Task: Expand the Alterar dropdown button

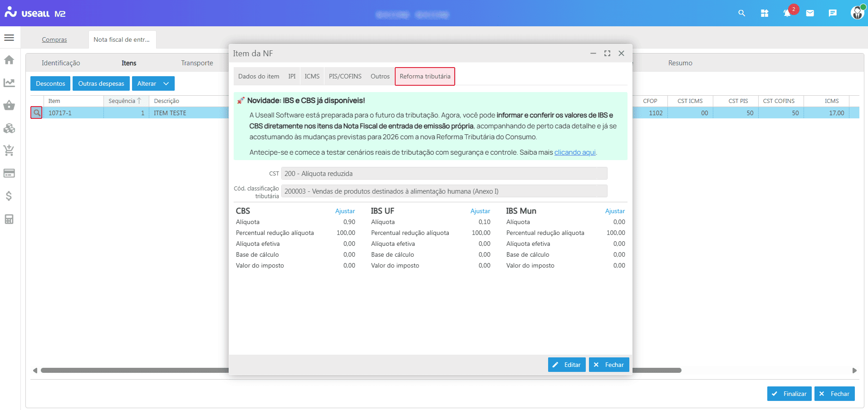Action: 166,83
